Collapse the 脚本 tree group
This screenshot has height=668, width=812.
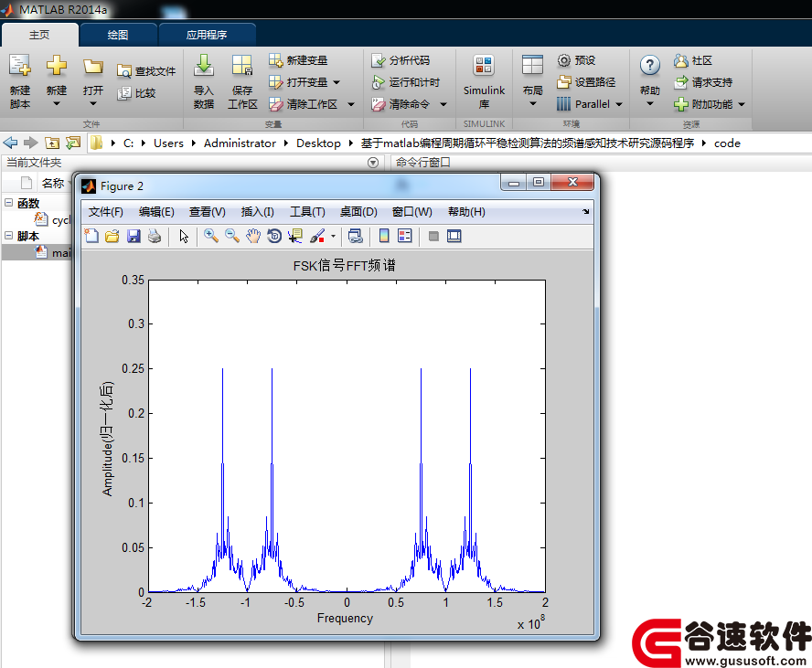tap(9, 236)
